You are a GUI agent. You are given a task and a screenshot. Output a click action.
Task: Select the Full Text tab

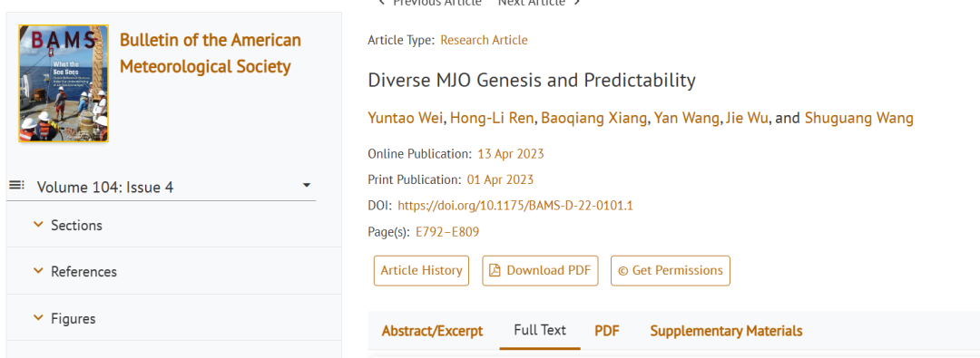click(540, 330)
